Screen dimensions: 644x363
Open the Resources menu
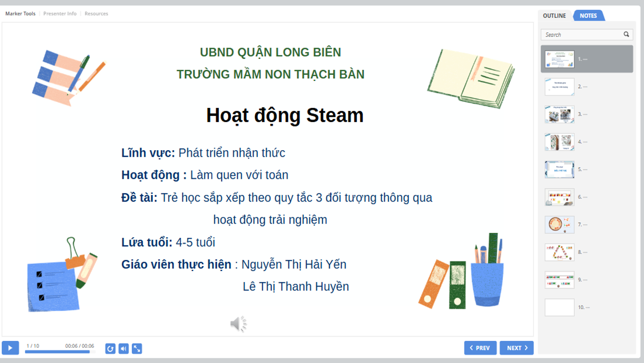[96, 14]
